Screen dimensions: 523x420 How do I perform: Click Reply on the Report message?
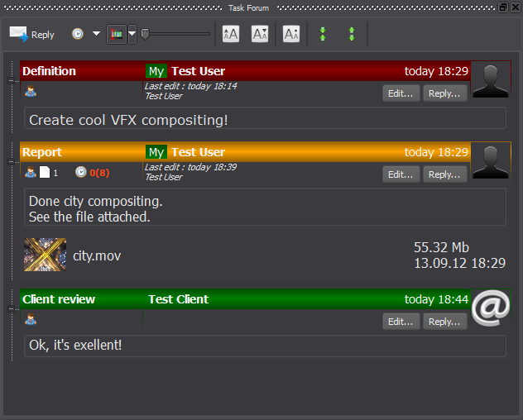pyautogui.click(x=445, y=174)
